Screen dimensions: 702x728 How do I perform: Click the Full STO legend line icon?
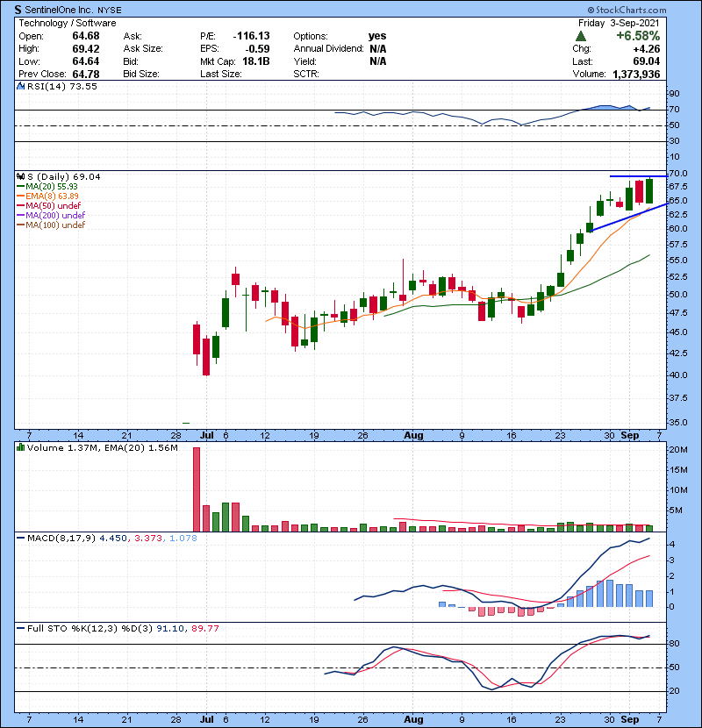pos(21,628)
